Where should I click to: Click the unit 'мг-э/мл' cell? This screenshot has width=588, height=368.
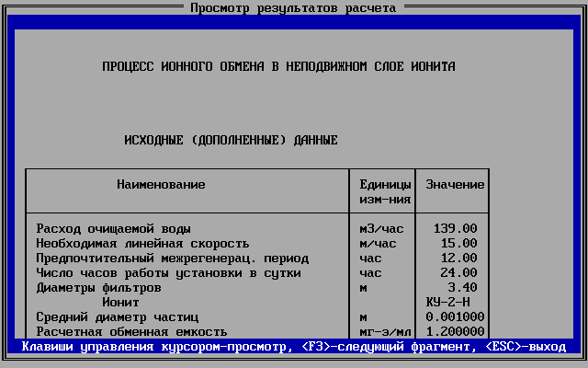point(382,332)
